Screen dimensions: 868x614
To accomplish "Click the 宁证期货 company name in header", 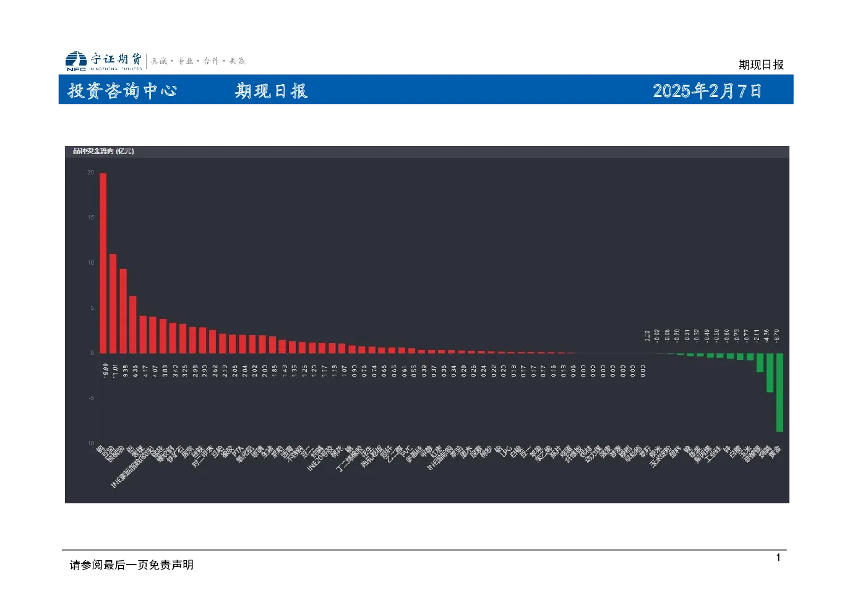I will 116,59.
